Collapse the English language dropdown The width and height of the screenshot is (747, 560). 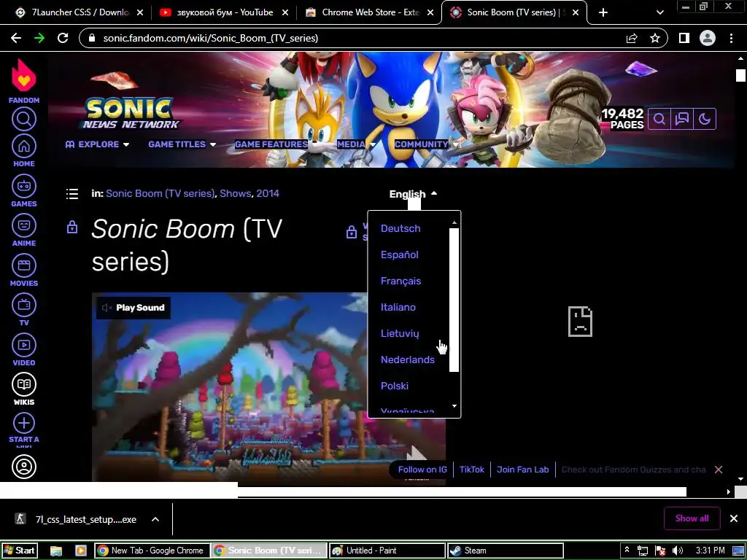pos(413,194)
